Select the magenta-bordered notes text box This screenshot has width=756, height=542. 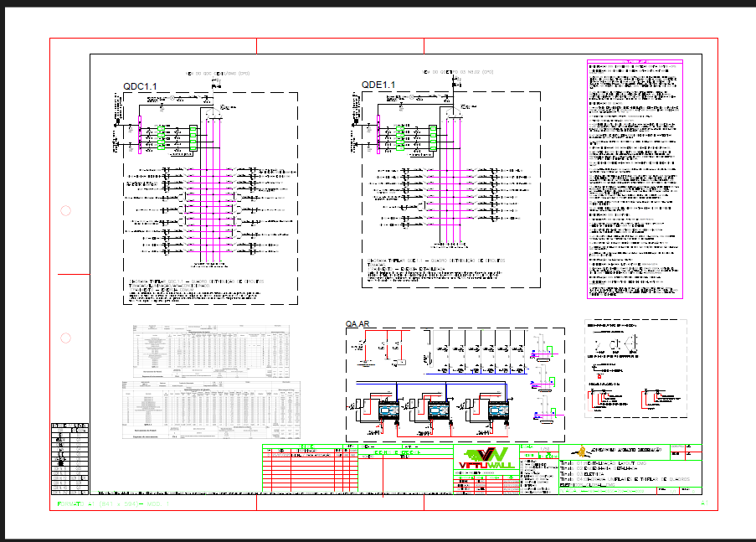tap(640, 179)
